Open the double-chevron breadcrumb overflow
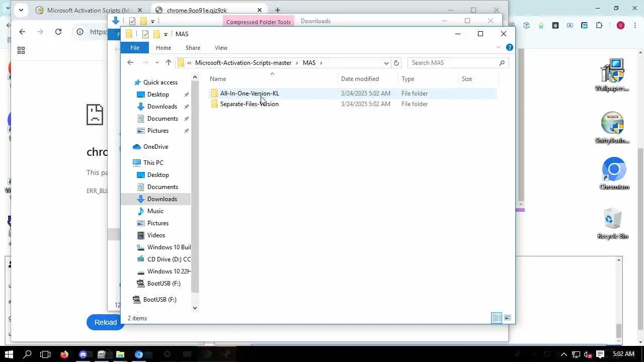This screenshot has width=644, height=362. [189, 63]
